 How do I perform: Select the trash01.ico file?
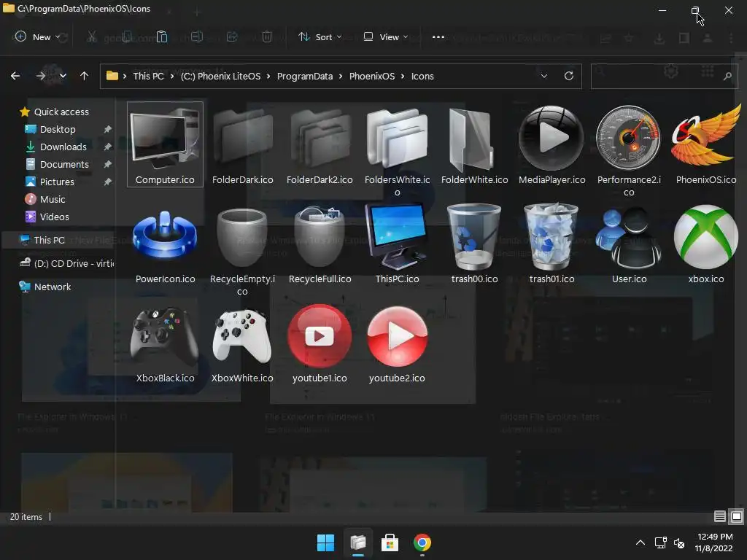tap(551, 245)
